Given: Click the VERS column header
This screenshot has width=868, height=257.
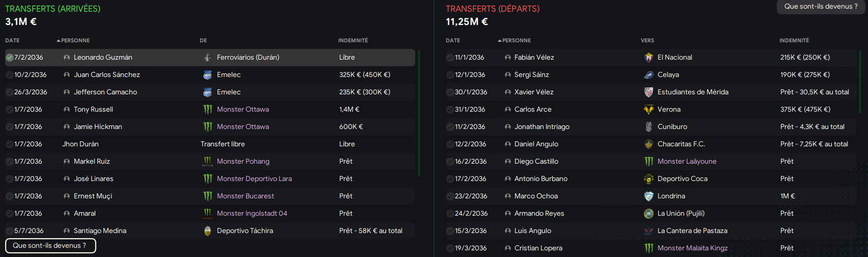Looking at the screenshot, I should coord(647,40).
